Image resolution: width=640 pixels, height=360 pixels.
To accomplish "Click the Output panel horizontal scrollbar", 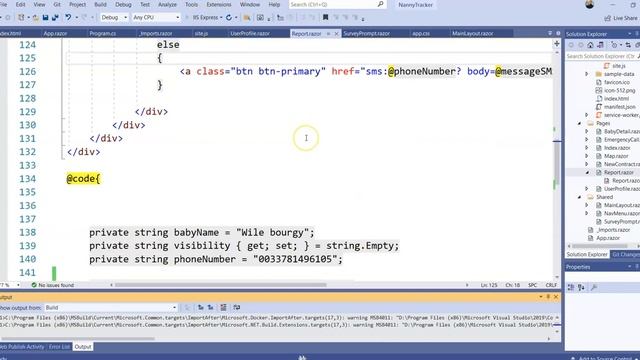I will click(x=78, y=338).
